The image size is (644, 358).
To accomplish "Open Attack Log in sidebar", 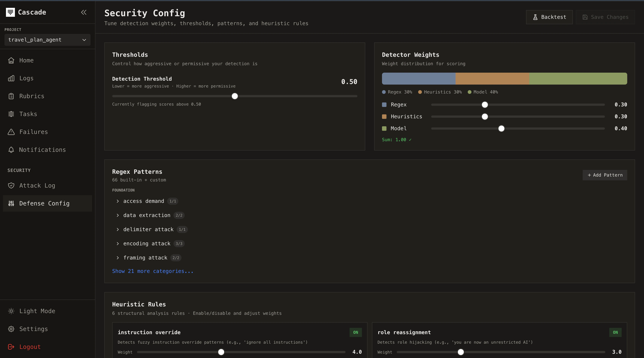I will pos(48,185).
